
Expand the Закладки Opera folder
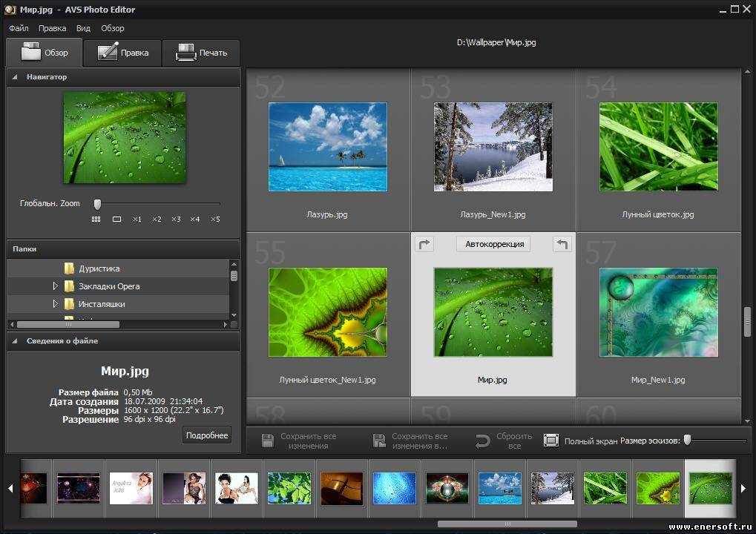[55, 286]
